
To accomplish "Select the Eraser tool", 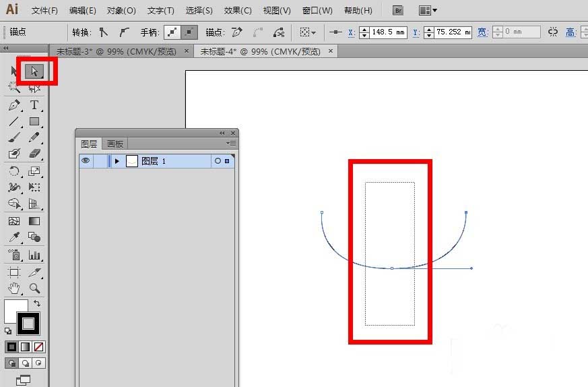I will pos(34,154).
